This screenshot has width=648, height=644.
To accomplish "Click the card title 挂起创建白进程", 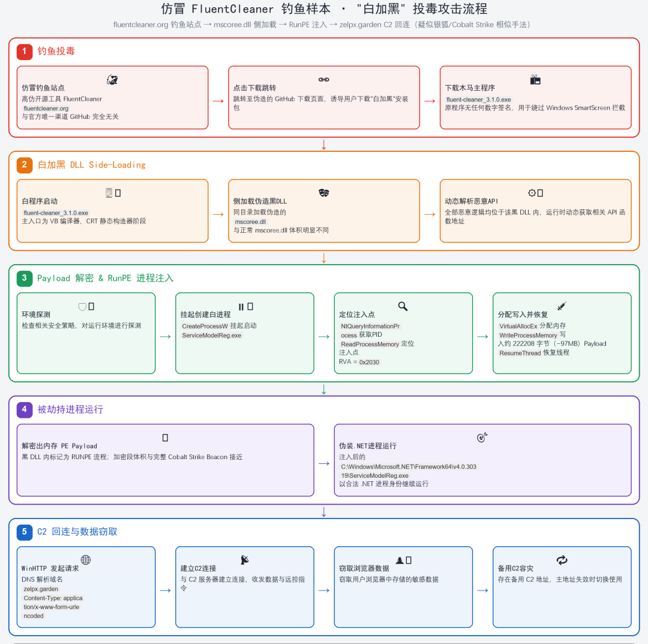I will pyautogui.click(x=205, y=314).
